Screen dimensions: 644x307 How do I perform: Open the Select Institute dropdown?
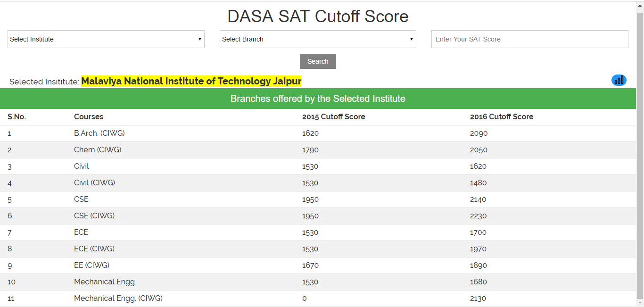pyautogui.click(x=106, y=39)
